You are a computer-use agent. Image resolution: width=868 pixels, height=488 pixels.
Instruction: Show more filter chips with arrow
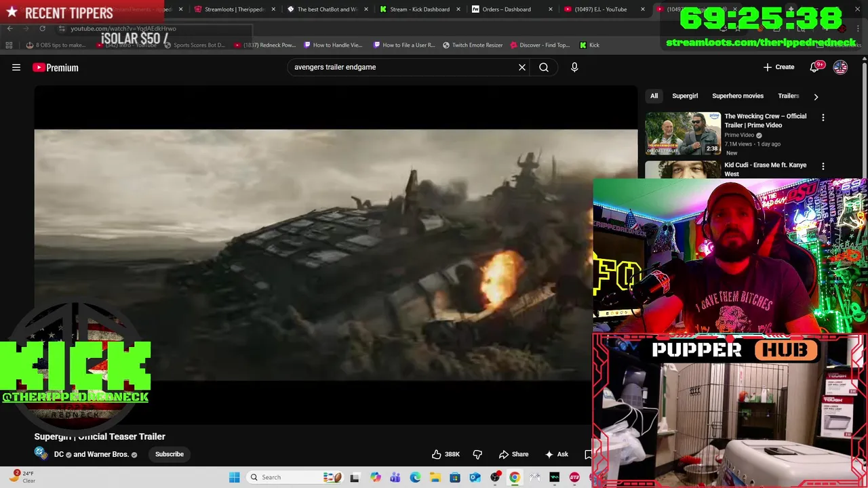coord(816,96)
